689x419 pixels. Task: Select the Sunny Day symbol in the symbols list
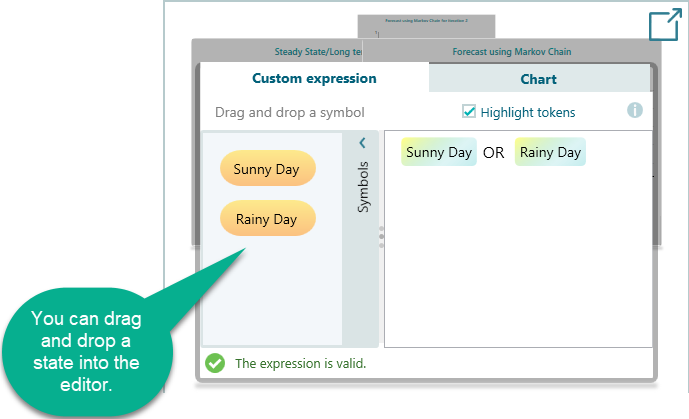coord(267,169)
